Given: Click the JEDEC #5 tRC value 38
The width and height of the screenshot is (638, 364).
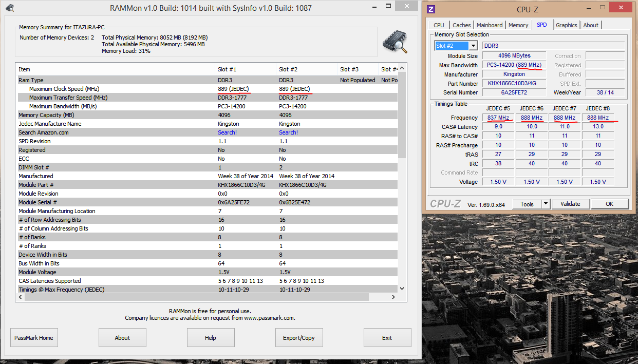Looking at the screenshot, I should tap(498, 163).
